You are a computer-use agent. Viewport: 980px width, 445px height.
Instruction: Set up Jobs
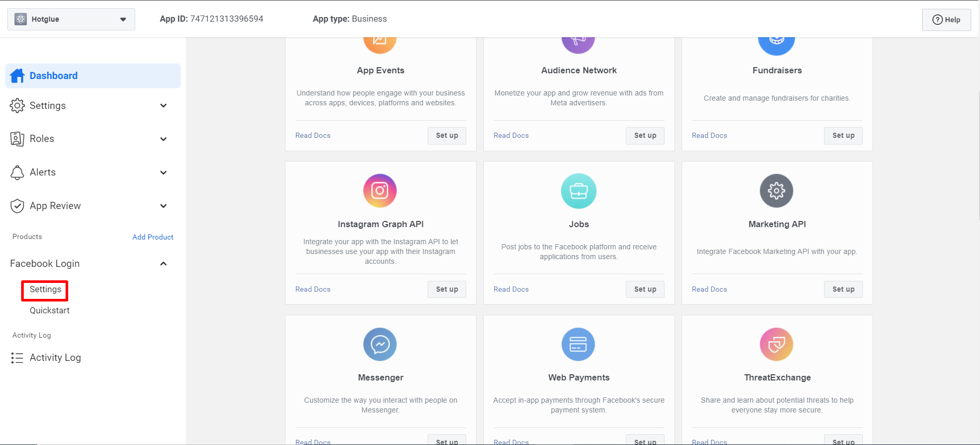pyautogui.click(x=645, y=289)
